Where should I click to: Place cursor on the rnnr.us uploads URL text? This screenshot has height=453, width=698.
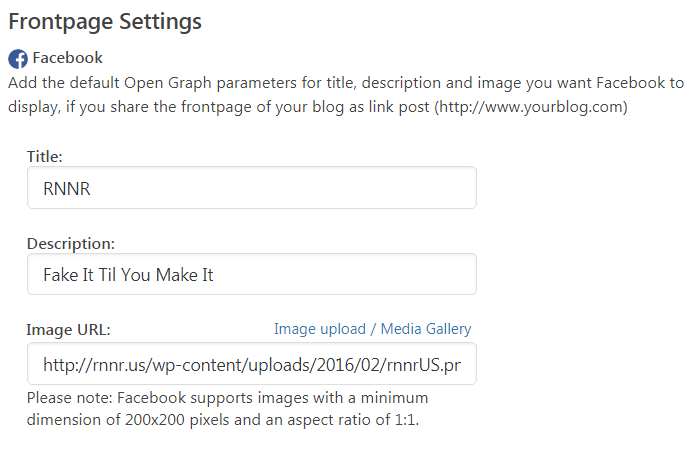click(252, 365)
